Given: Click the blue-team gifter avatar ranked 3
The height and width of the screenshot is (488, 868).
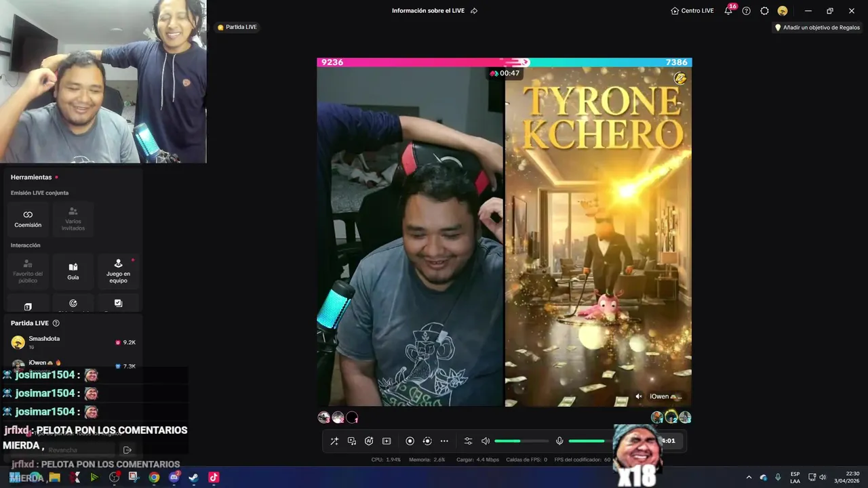Looking at the screenshot, I should (x=685, y=418).
